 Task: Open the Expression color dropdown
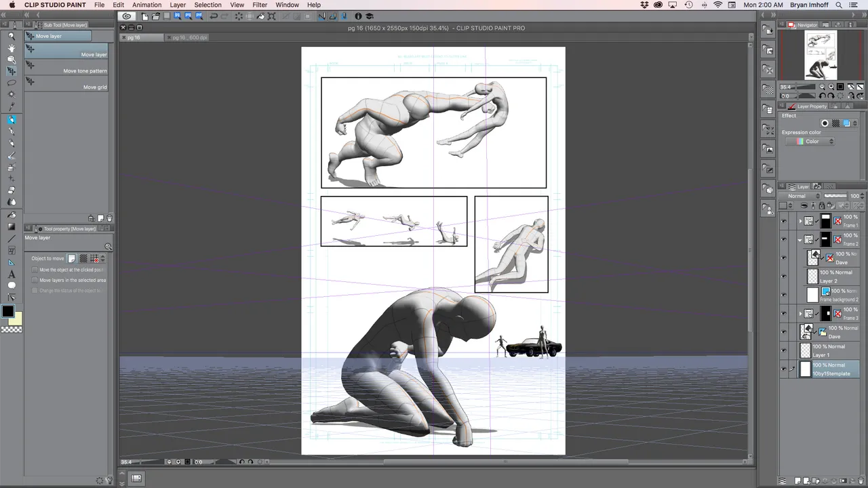click(x=810, y=141)
